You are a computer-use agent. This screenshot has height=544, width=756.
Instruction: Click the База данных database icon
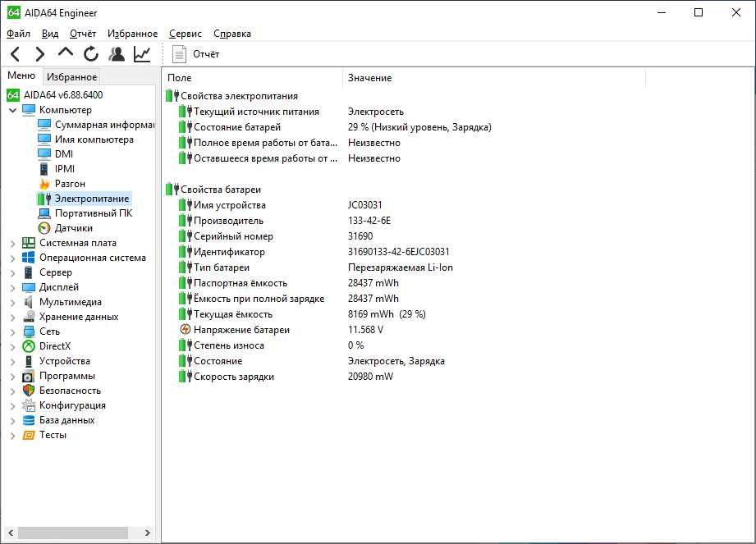click(x=29, y=420)
